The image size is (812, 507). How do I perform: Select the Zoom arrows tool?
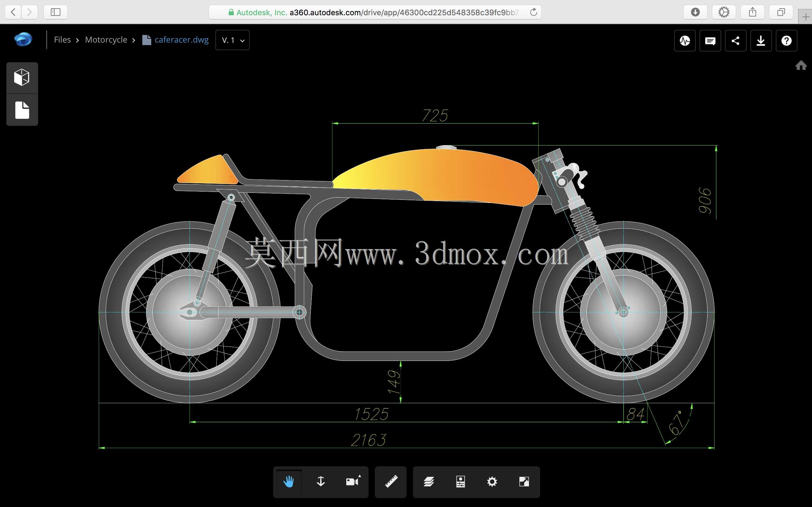pos(321,482)
